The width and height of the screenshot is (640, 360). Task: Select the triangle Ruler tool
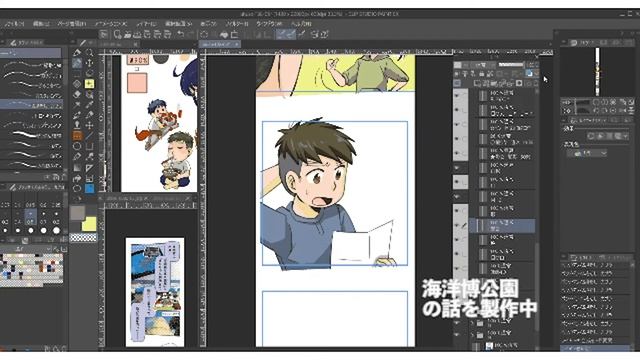pyautogui.click(x=89, y=168)
